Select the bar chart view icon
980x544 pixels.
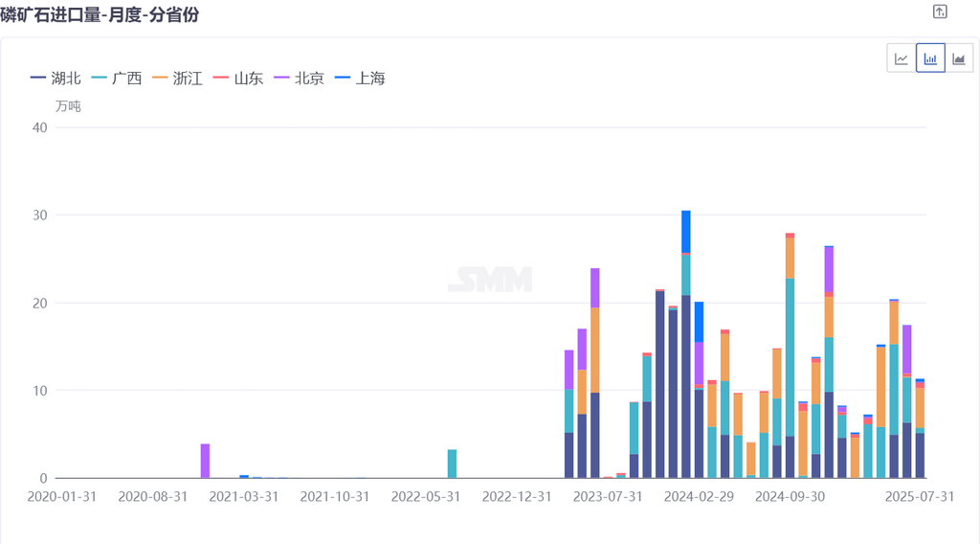point(930,58)
